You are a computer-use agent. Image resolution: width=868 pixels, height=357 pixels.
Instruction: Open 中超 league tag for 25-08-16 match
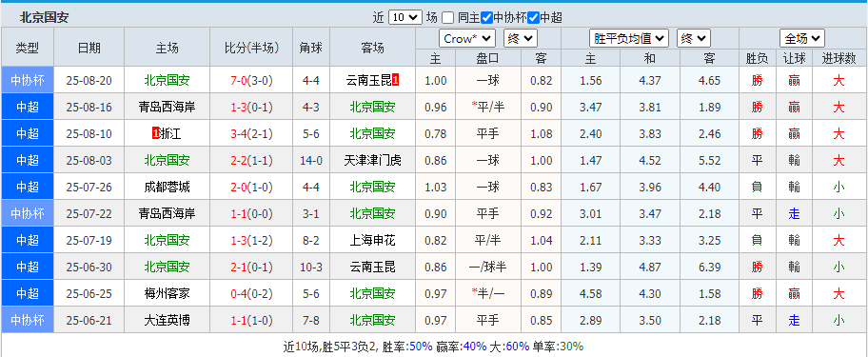[27, 108]
